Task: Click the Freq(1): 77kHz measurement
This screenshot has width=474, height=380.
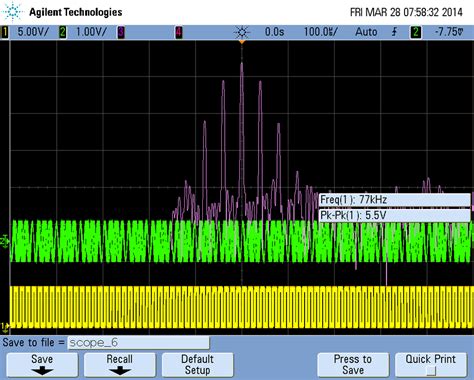Action: click(395, 200)
